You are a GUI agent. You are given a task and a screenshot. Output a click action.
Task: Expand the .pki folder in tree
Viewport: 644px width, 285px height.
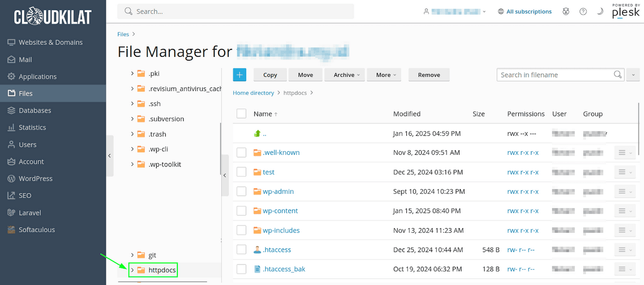(x=132, y=73)
